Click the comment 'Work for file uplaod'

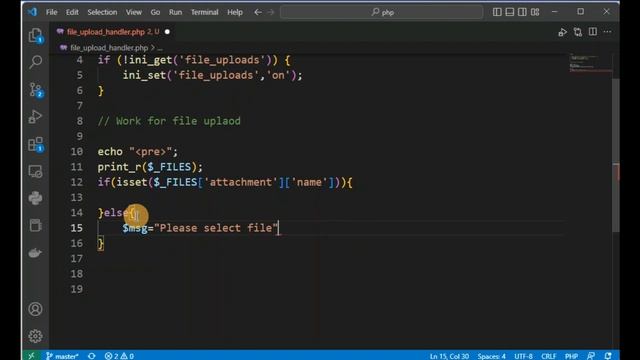(x=169, y=121)
